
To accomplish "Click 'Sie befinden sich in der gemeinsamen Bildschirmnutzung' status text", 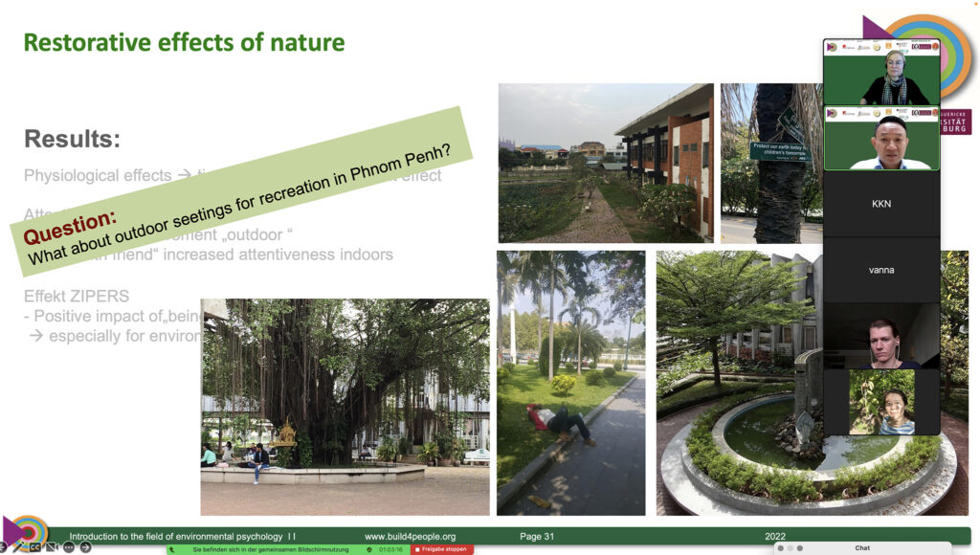I will pos(271,550).
